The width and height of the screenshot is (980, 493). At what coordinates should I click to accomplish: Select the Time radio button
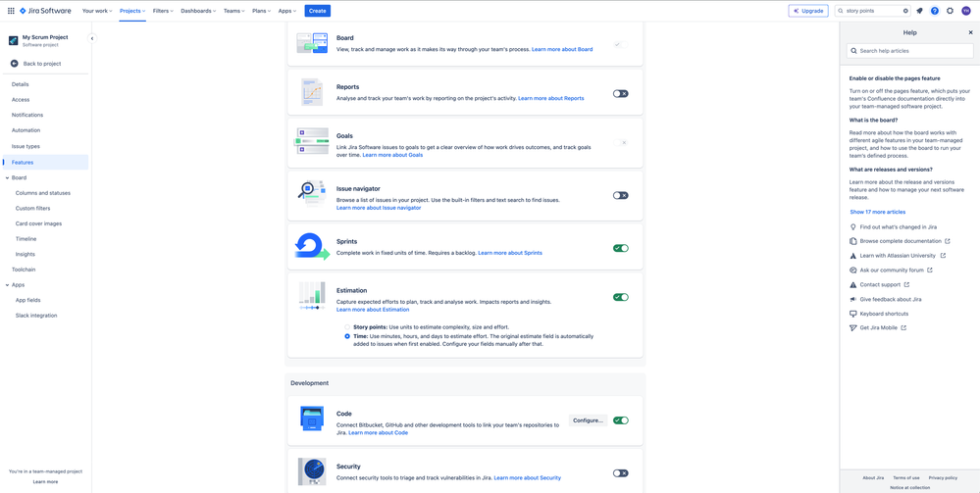point(347,336)
